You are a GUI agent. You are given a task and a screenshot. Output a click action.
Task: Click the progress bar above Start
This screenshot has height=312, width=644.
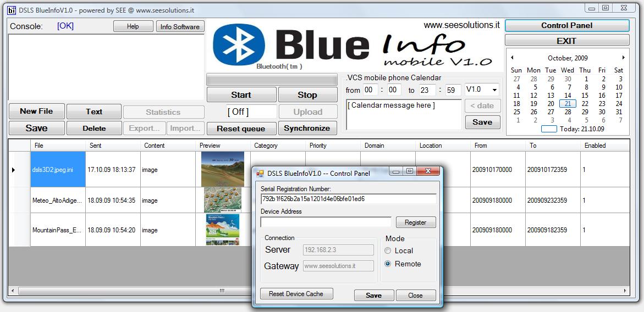272,80
